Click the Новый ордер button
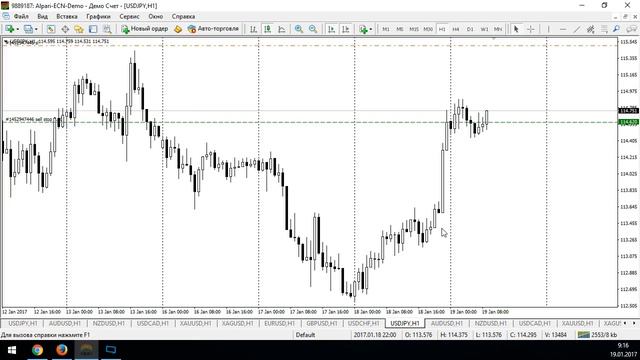The height and width of the screenshot is (360, 640). [144, 29]
